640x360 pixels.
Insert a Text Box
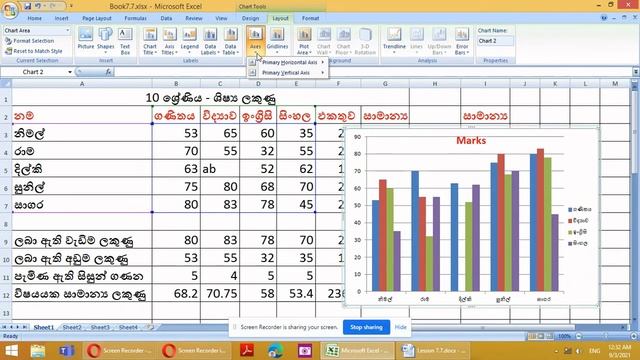125,41
